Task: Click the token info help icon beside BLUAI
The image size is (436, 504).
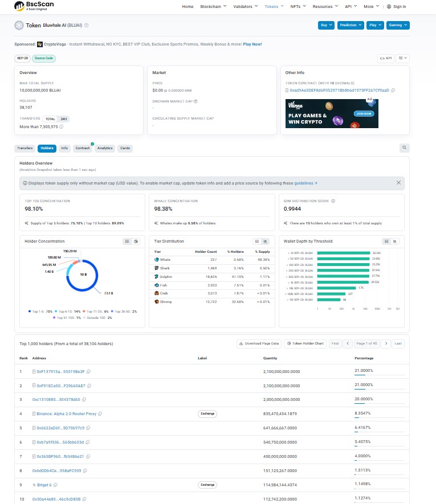Action: [86, 26]
